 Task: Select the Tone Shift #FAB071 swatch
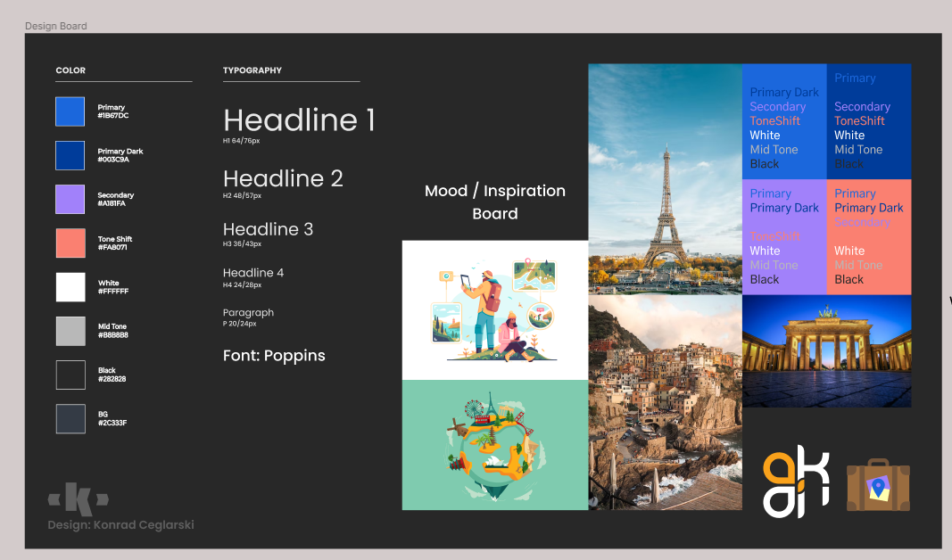(70, 243)
